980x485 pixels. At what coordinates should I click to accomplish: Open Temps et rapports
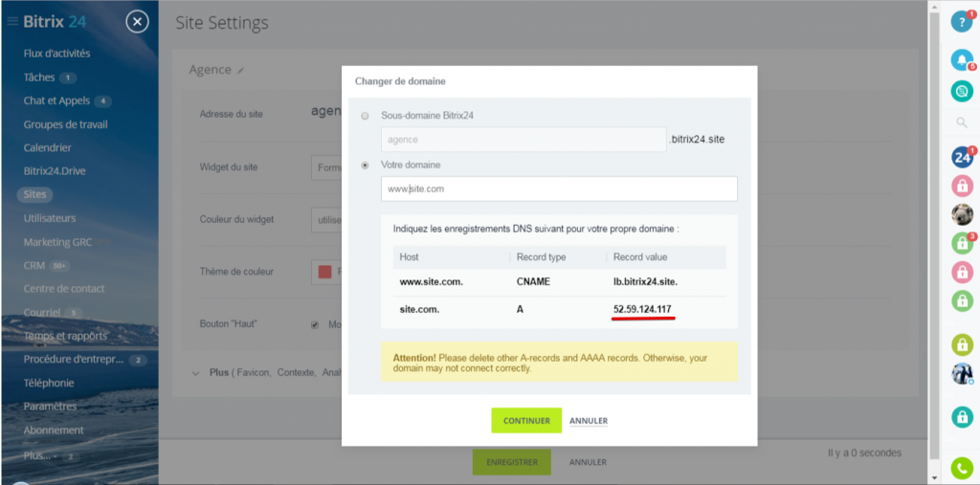click(65, 337)
